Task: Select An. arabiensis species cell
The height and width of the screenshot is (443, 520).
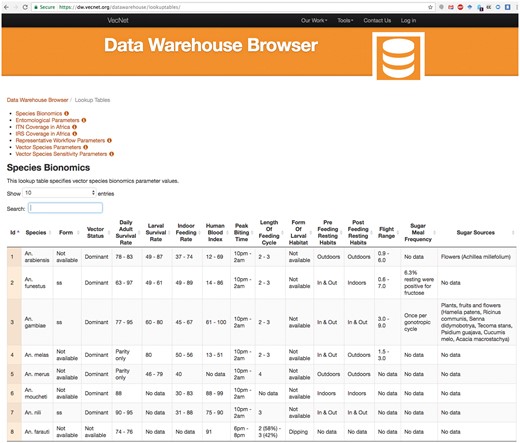Action: pos(37,257)
